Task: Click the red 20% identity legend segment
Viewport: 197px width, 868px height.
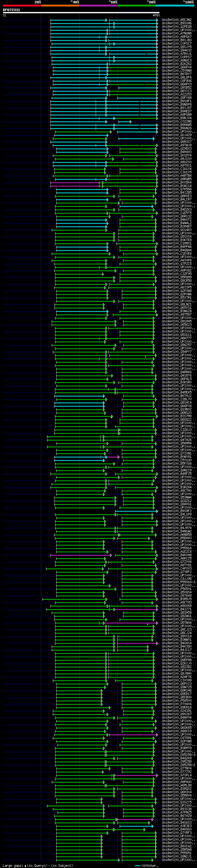Action: pos(22,6)
